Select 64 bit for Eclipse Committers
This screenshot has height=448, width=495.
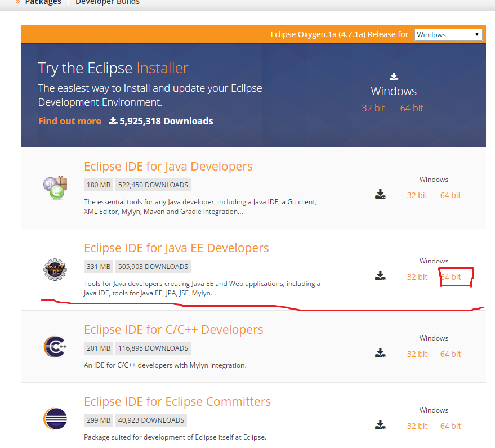[451, 426]
